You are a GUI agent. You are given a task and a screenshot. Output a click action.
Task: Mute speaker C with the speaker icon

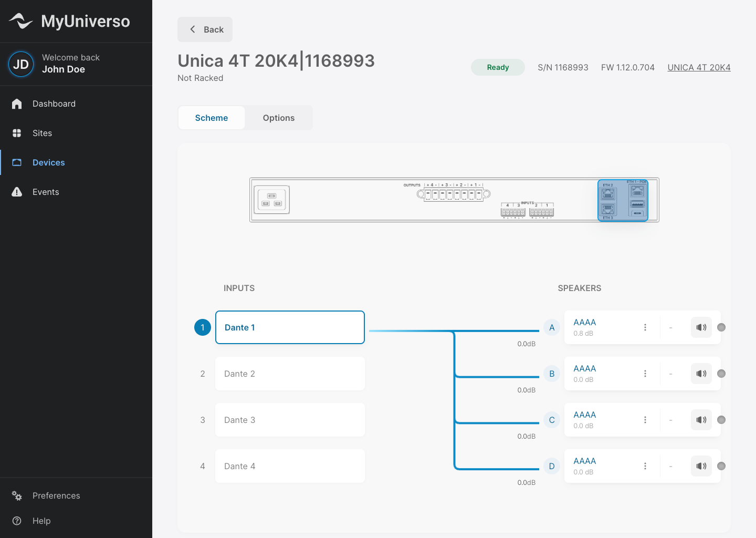(701, 420)
